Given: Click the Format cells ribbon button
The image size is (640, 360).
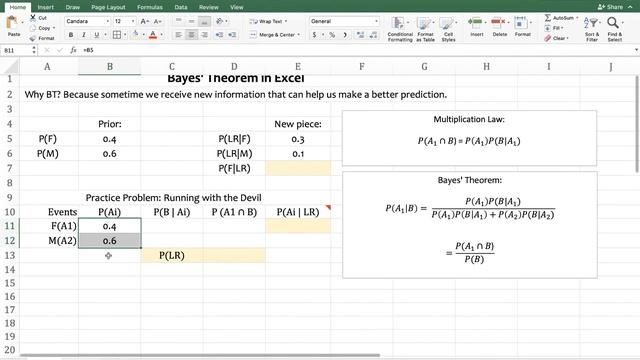Looking at the screenshot, I should click(x=522, y=27).
